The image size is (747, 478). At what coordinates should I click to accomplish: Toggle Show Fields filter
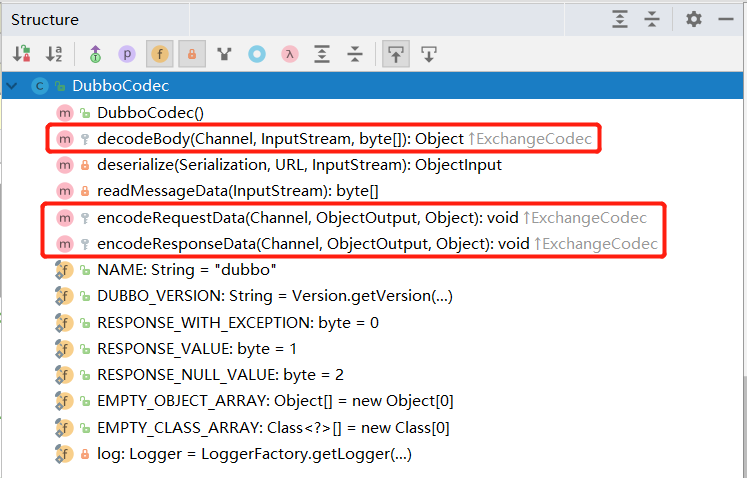point(160,54)
